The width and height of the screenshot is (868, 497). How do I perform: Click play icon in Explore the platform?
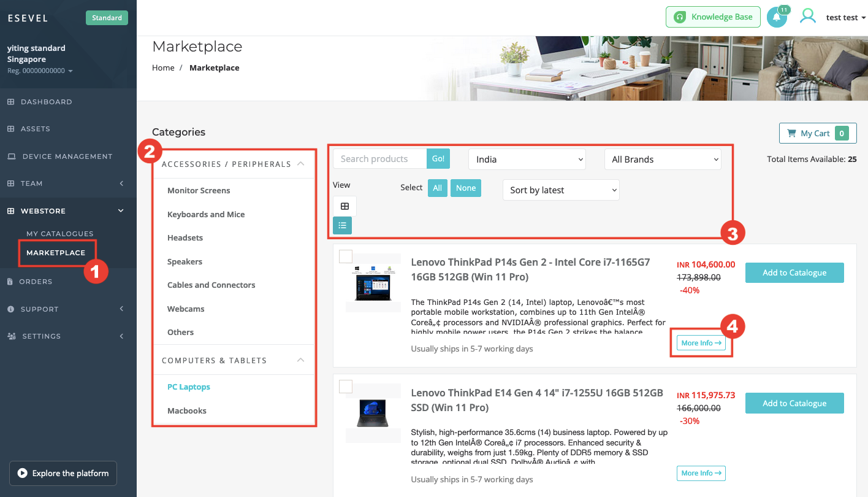coord(23,473)
